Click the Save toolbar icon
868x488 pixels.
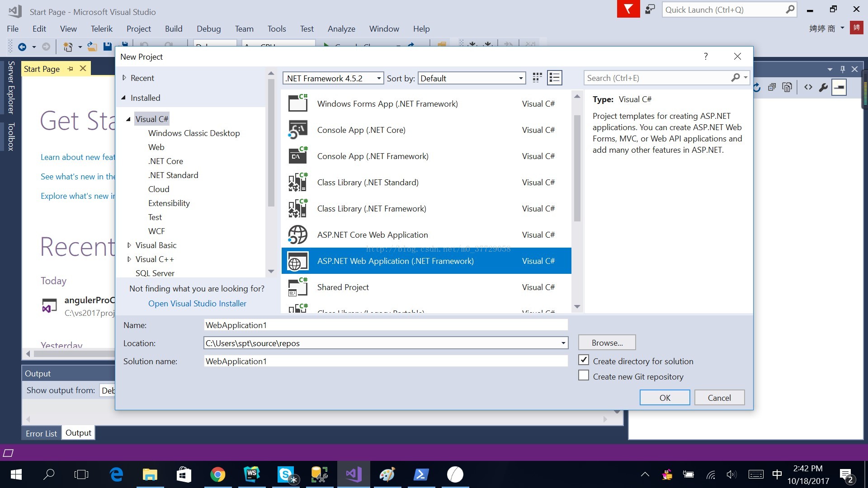(108, 47)
